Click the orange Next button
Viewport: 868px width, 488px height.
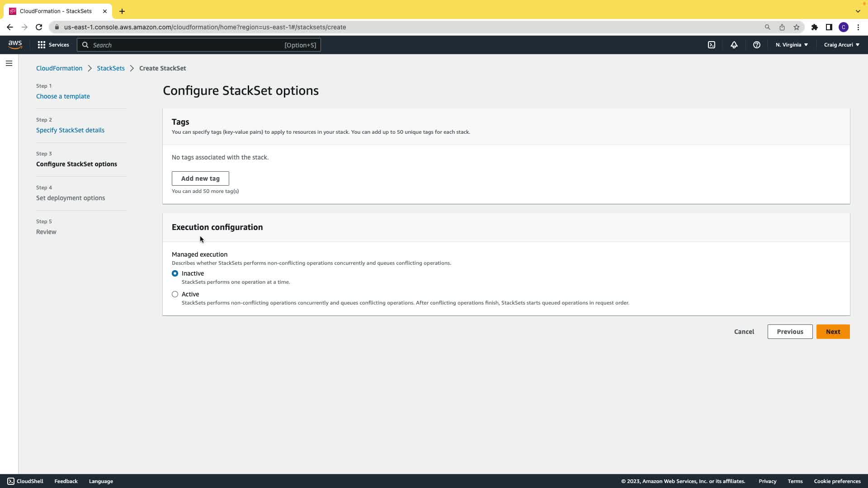pos(833,332)
